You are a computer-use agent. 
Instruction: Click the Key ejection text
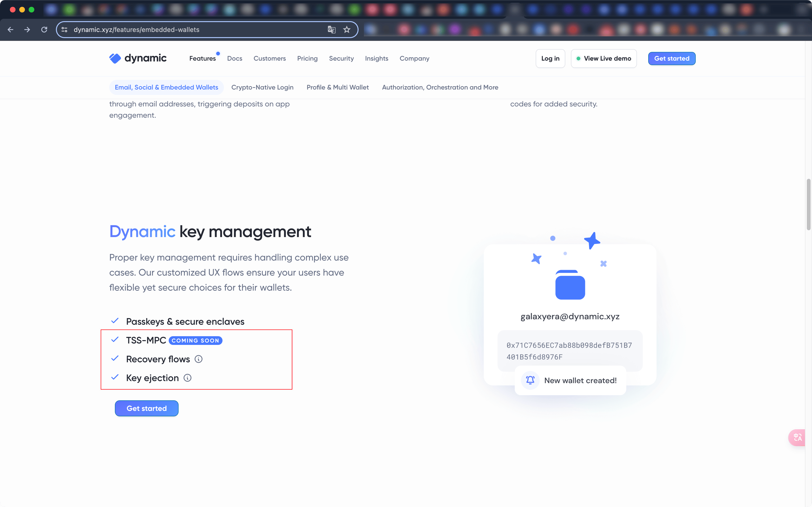coord(152,378)
